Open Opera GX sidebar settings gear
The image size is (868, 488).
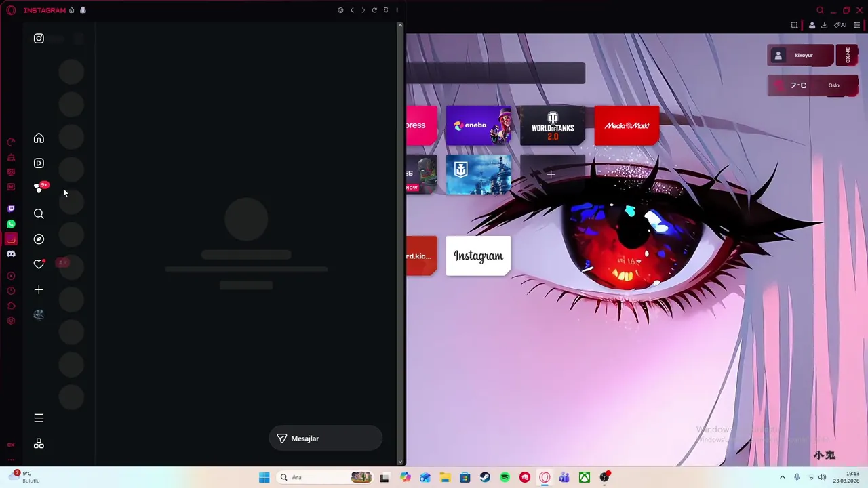(11, 321)
